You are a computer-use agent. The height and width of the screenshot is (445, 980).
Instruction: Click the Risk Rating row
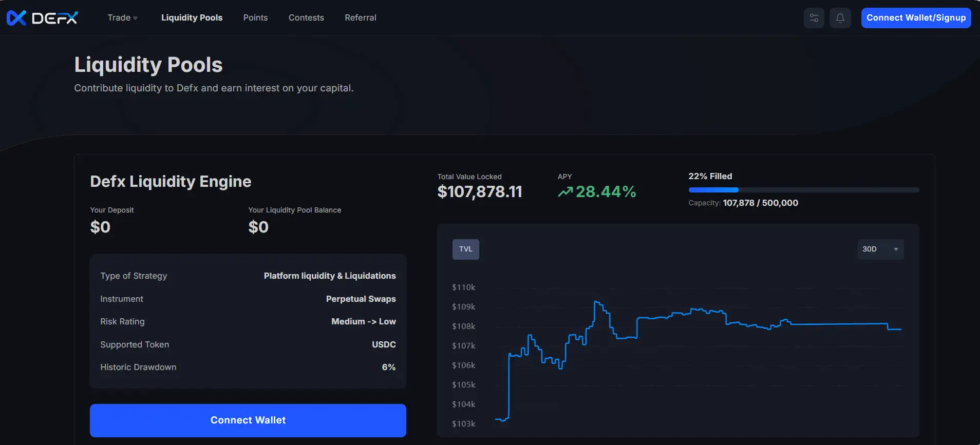[x=248, y=322]
